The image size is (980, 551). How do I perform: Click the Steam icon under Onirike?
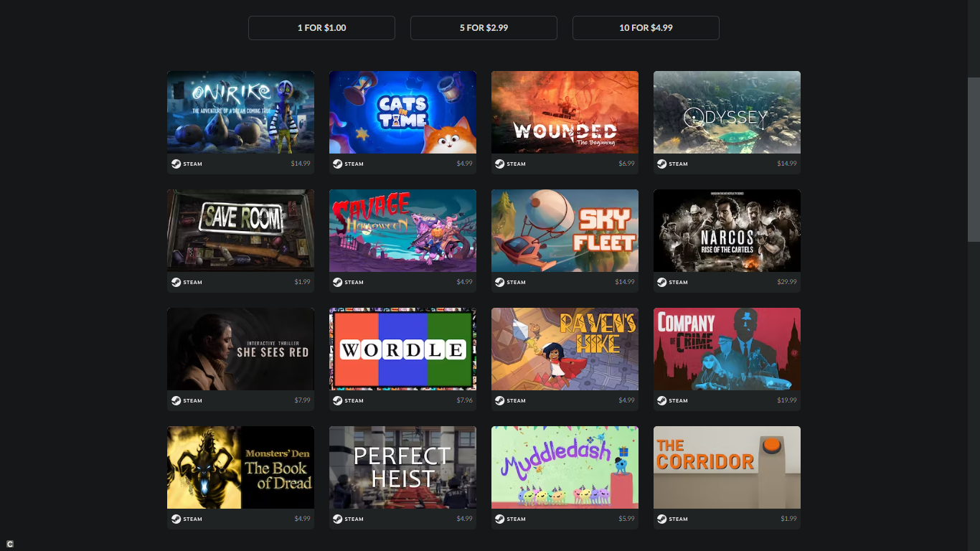pyautogui.click(x=176, y=164)
